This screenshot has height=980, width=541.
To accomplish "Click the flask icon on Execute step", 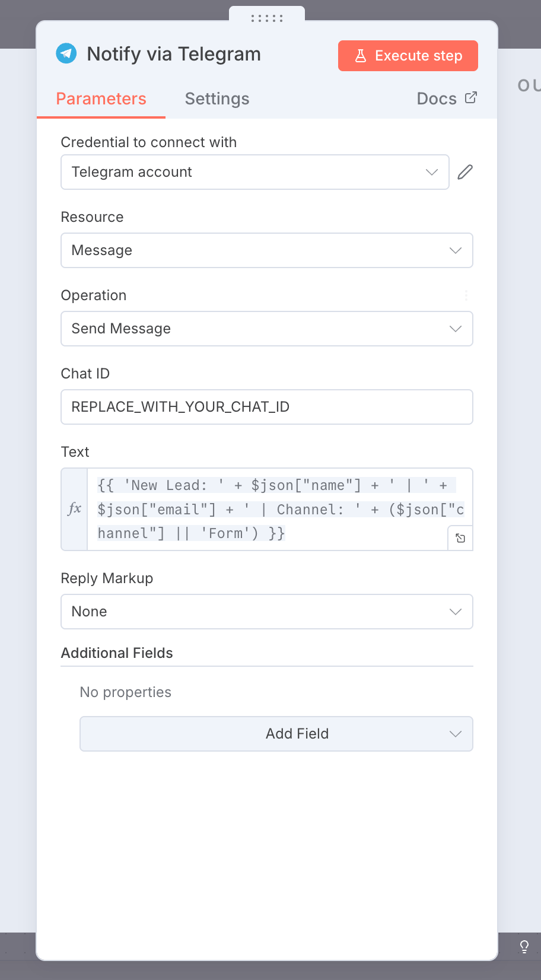I will 360,56.
